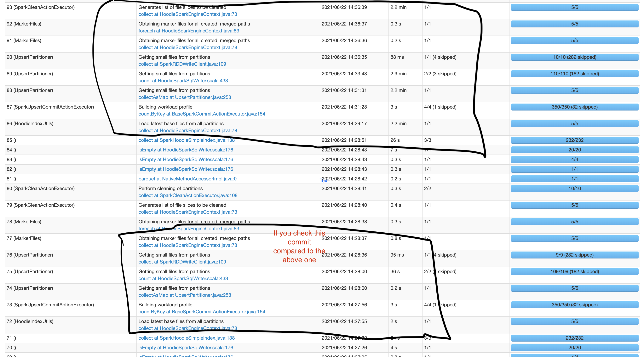644x357 pixels.
Task: Open collect at SparkCleanActionExecutor.java:108 link
Action: click(x=188, y=195)
